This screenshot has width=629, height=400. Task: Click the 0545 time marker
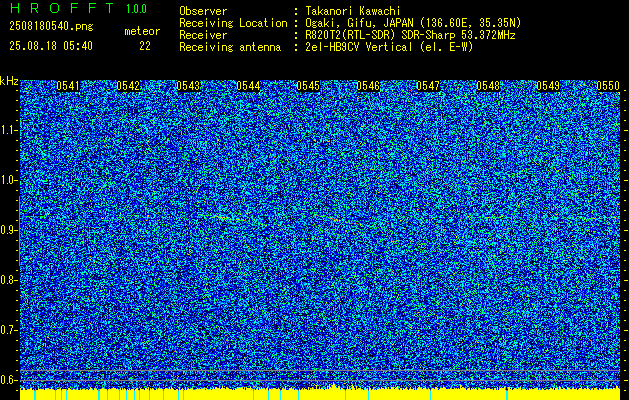(308, 86)
